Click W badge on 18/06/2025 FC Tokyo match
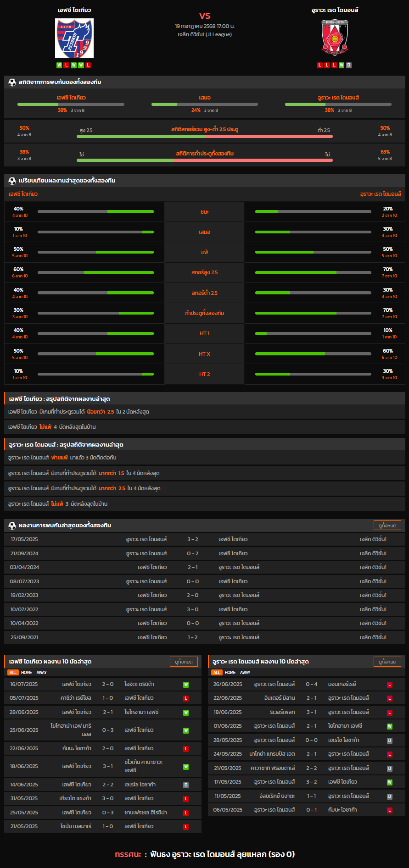This screenshot has height=868, width=409. [186, 767]
